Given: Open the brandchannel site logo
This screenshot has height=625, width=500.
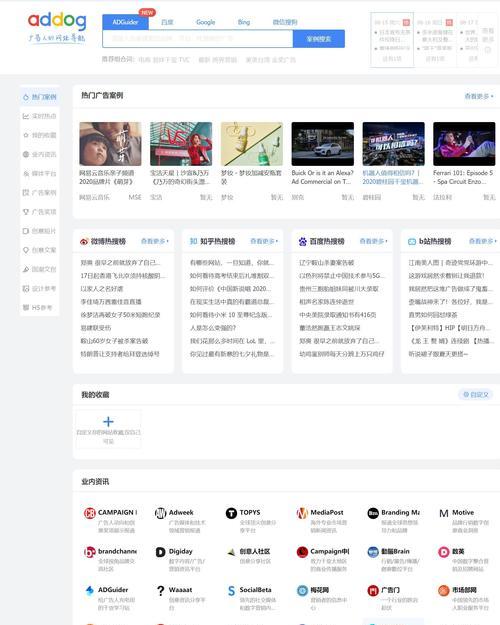Looking at the screenshot, I should (89, 552).
